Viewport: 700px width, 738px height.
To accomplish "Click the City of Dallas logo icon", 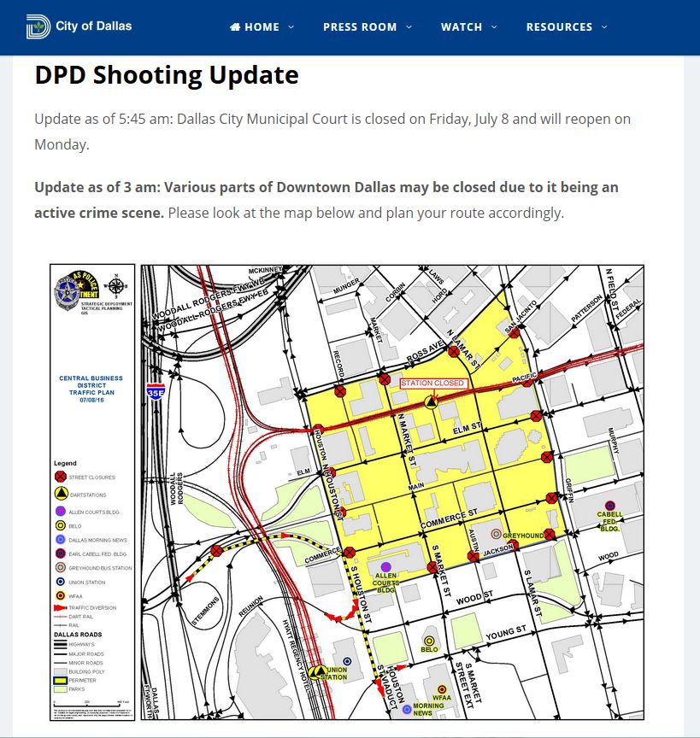I will (38, 26).
